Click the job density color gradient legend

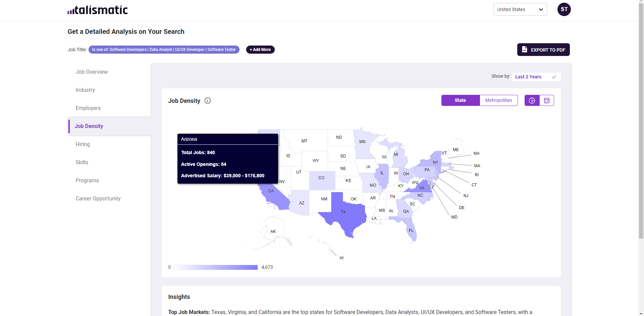click(216, 267)
